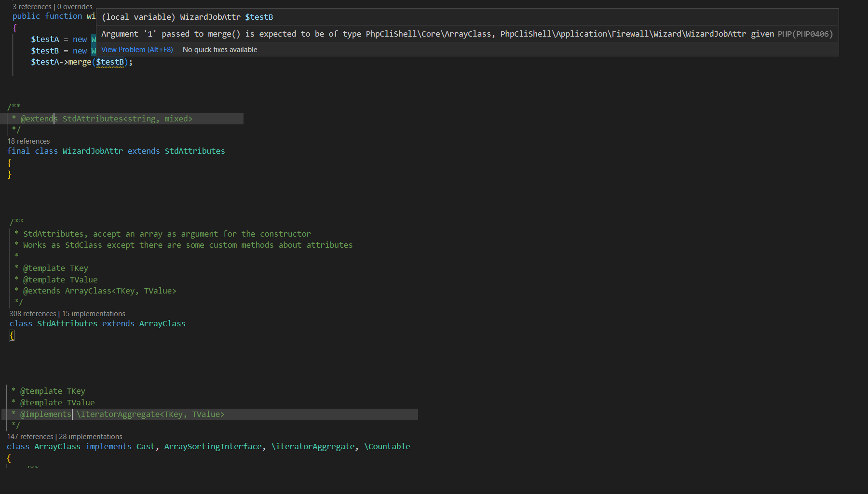Click the underlined $testB argument in merge()
Screen dimensions: 868x494
pyautogui.click(x=109, y=62)
